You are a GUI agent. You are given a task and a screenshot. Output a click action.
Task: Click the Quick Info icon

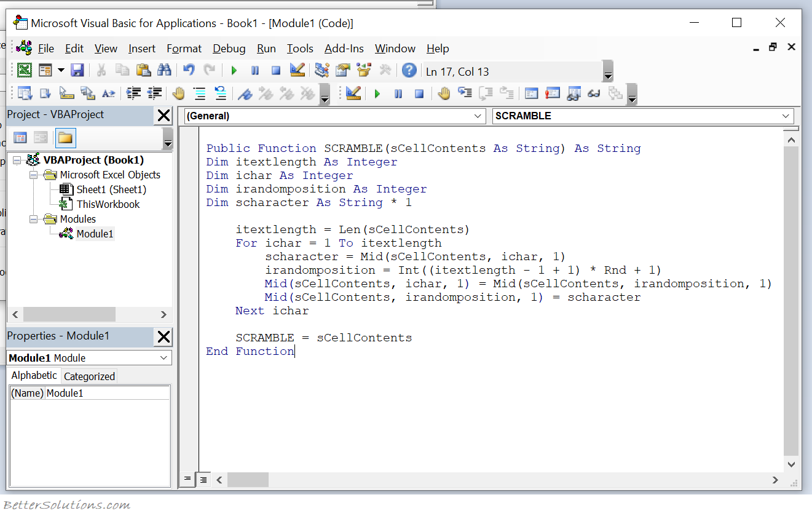[66, 93]
